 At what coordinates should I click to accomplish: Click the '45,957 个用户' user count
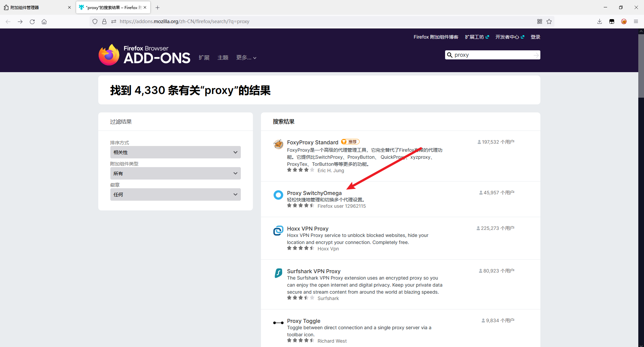[497, 193]
